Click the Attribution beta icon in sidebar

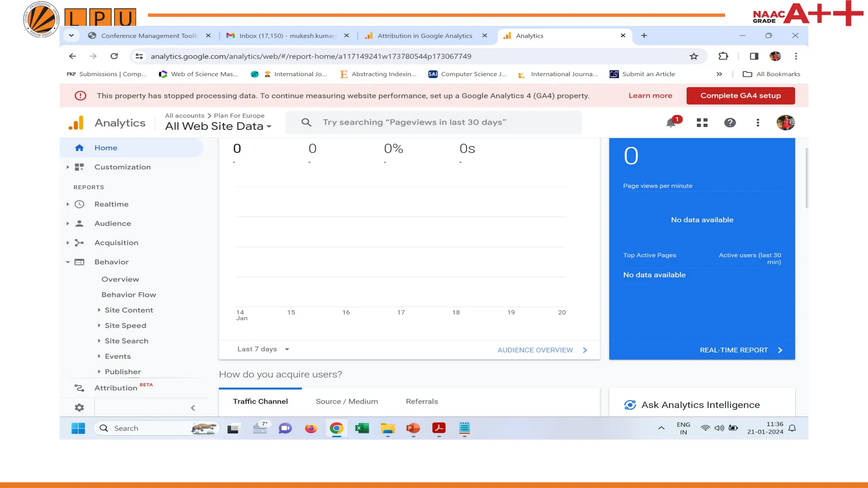tap(79, 388)
